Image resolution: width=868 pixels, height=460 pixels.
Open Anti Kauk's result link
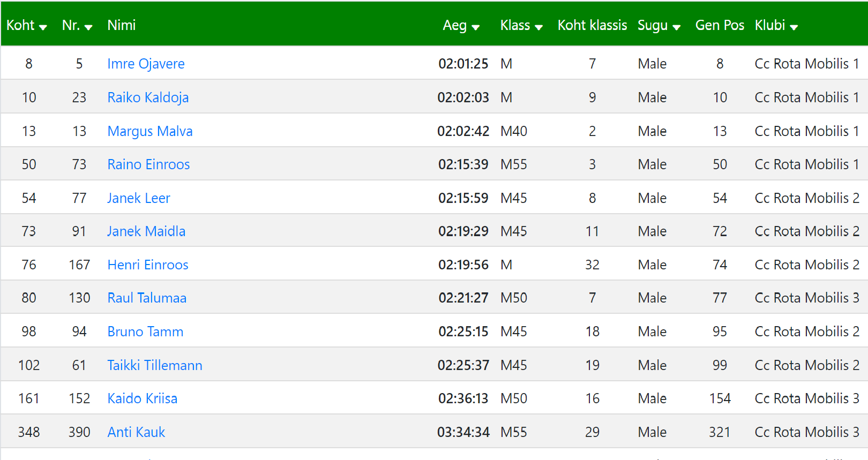tap(136, 432)
